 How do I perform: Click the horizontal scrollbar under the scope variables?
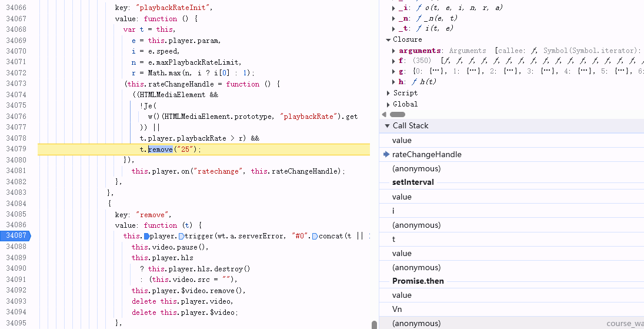tap(398, 114)
